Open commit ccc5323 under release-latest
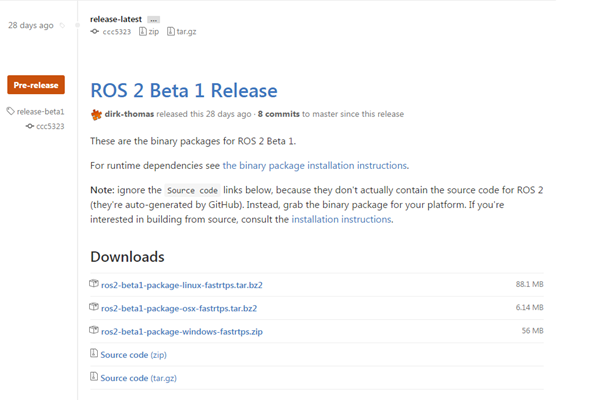603x400 pixels. click(x=117, y=32)
